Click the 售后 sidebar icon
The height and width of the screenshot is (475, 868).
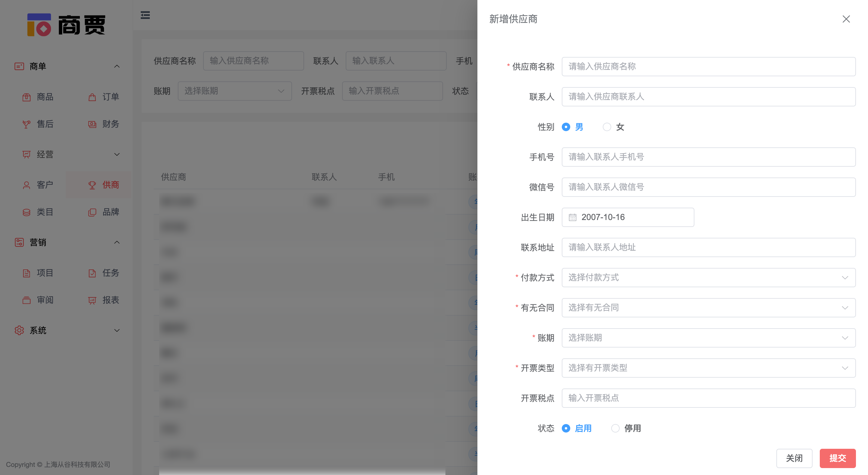point(27,124)
